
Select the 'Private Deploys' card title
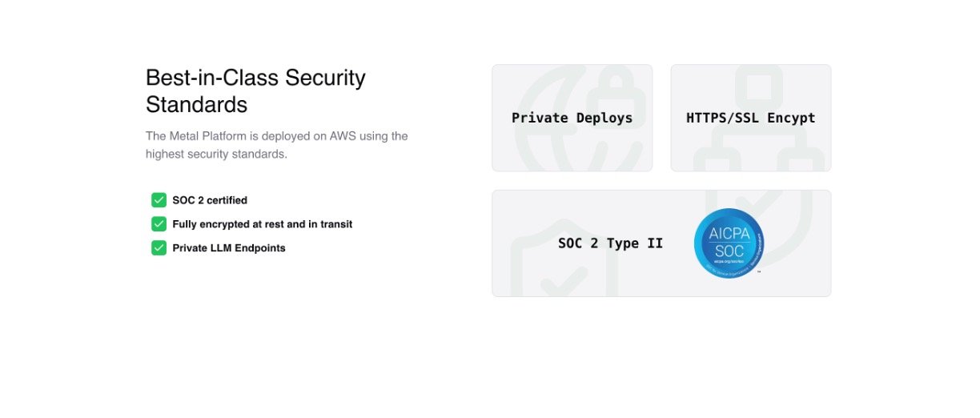tap(572, 118)
